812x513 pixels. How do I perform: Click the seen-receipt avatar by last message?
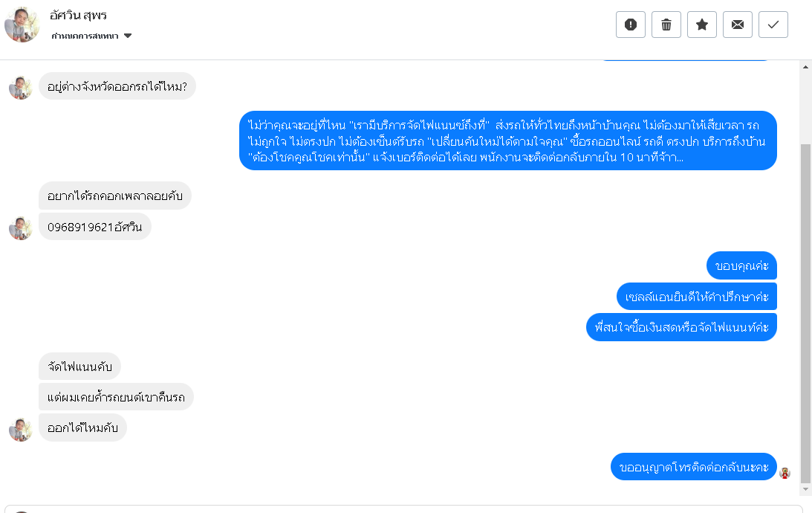[x=785, y=473]
